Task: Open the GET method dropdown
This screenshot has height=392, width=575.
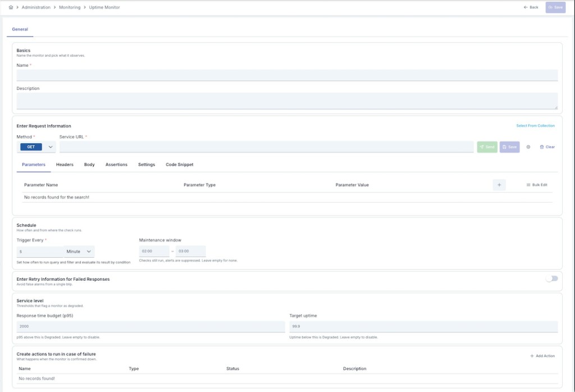Action: (36, 147)
